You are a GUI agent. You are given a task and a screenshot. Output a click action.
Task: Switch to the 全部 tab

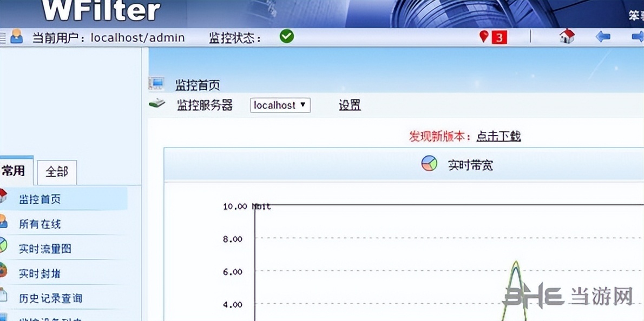(x=57, y=171)
